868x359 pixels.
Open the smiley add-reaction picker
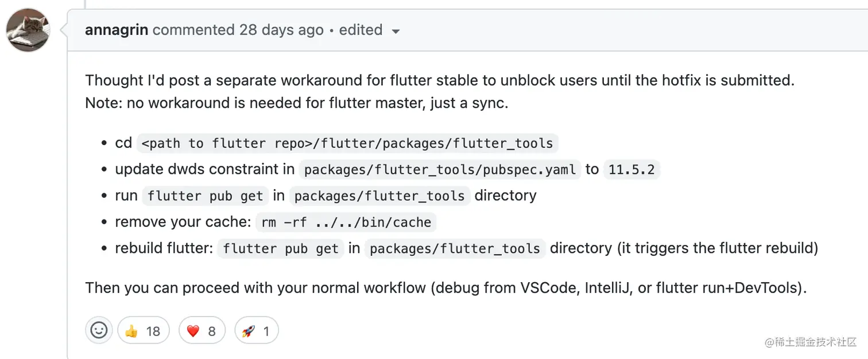[x=99, y=330]
